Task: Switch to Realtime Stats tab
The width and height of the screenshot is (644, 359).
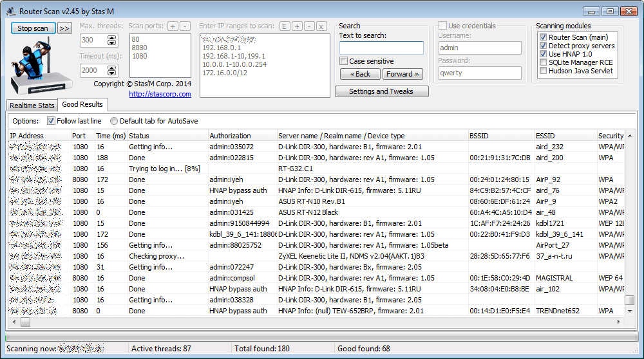Action: point(32,106)
